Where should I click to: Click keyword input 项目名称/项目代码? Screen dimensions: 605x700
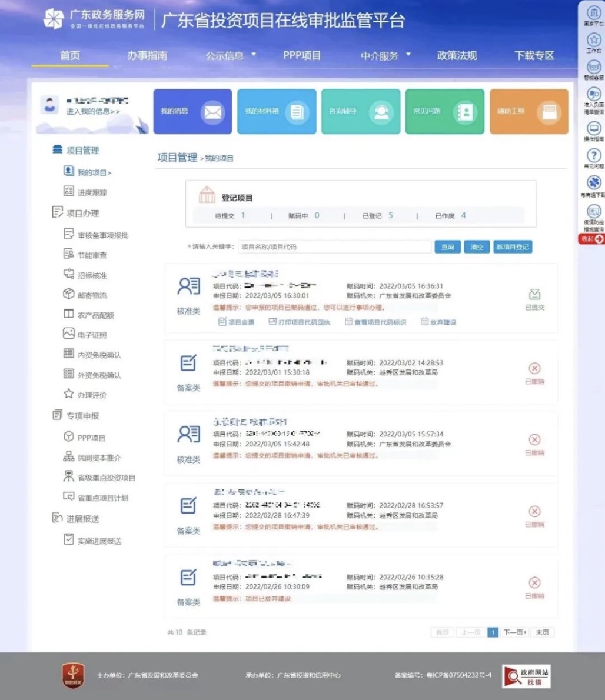(334, 247)
